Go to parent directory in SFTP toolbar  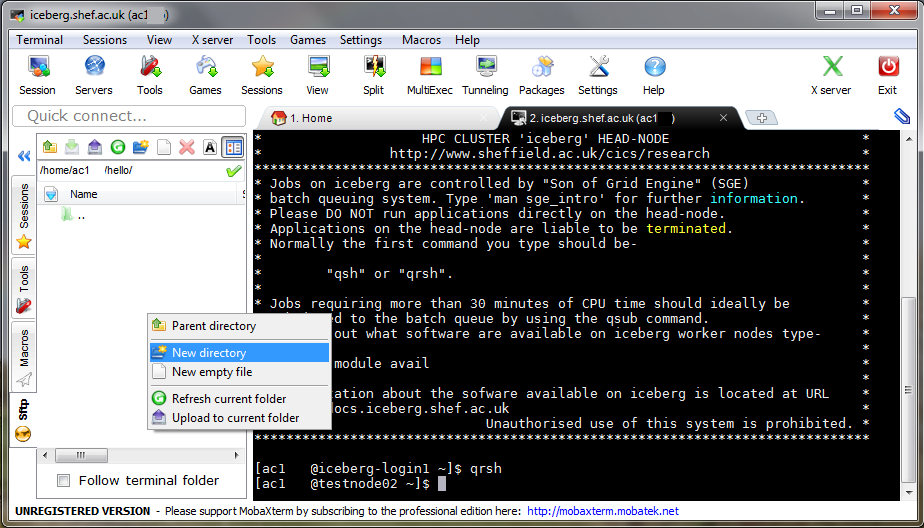pyautogui.click(x=50, y=147)
